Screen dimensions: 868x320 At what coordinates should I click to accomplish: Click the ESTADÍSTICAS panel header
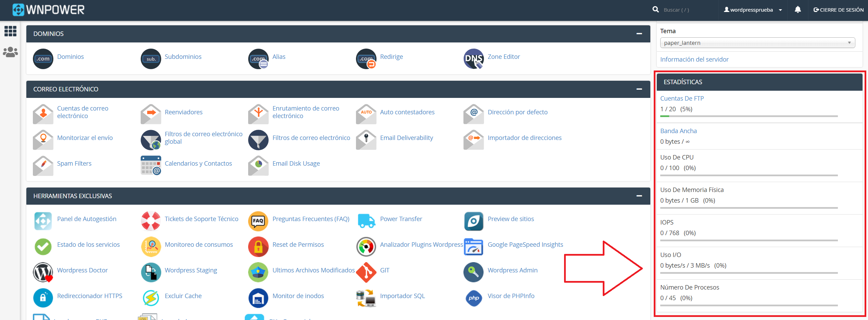(x=759, y=82)
